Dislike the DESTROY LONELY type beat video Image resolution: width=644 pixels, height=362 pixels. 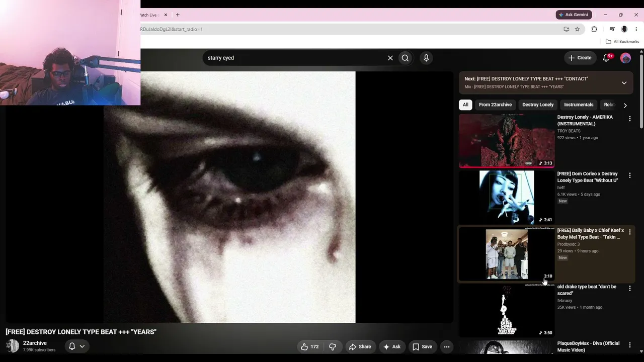[x=333, y=346]
